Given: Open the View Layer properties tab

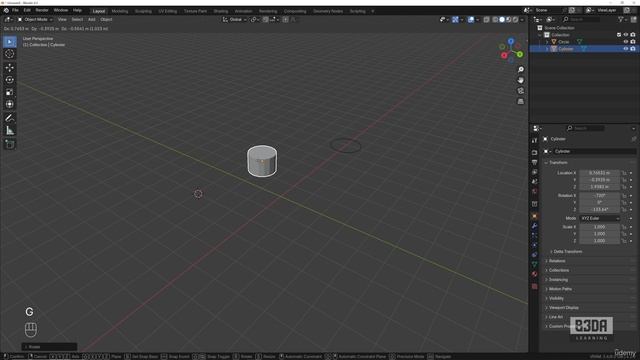Looking at the screenshot, I should click(535, 172).
